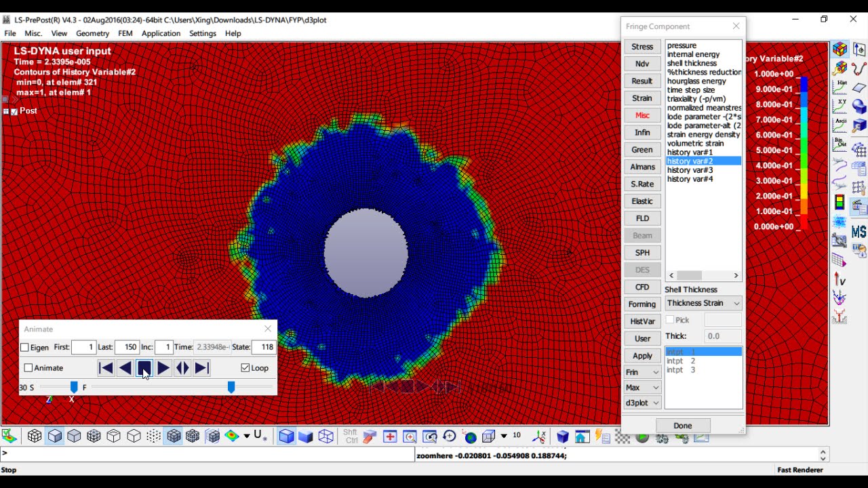The width and height of the screenshot is (868, 488).
Task: Open the Thickness Strain dropdown
Action: [703, 303]
